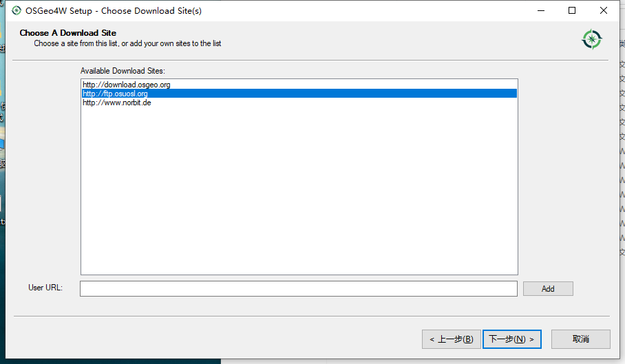Go back with 上一步(B) button

click(x=452, y=339)
